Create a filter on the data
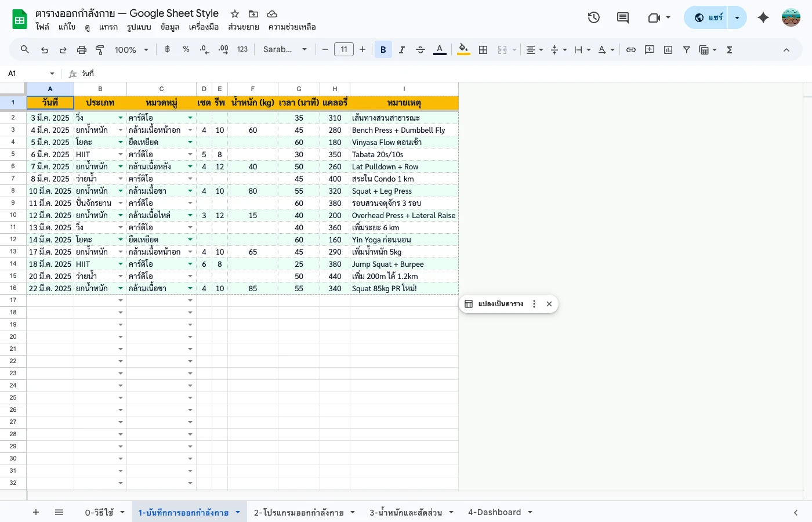The height and width of the screenshot is (522, 812). pyautogui.click(x=686, y=50)
